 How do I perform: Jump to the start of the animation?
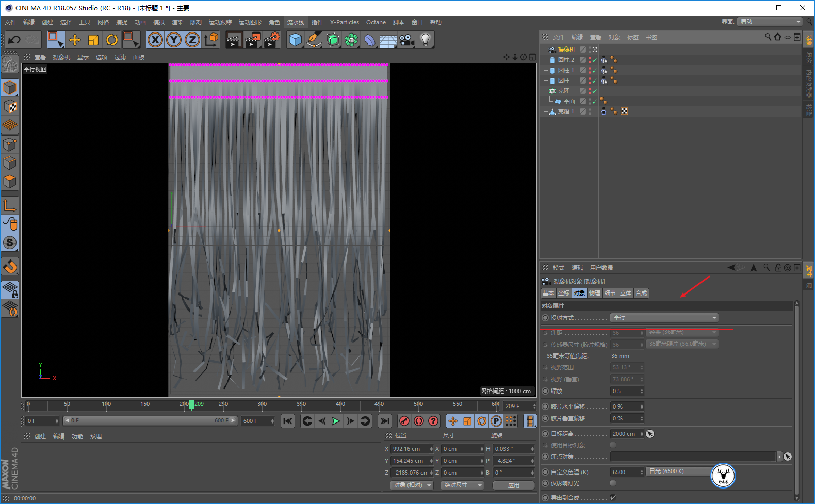(x=288, y=421)
